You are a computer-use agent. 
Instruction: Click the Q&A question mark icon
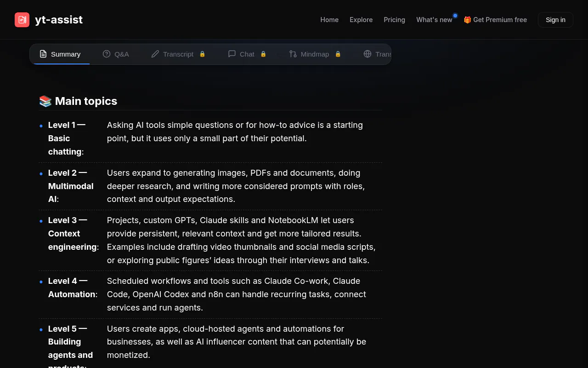[107, 54]
